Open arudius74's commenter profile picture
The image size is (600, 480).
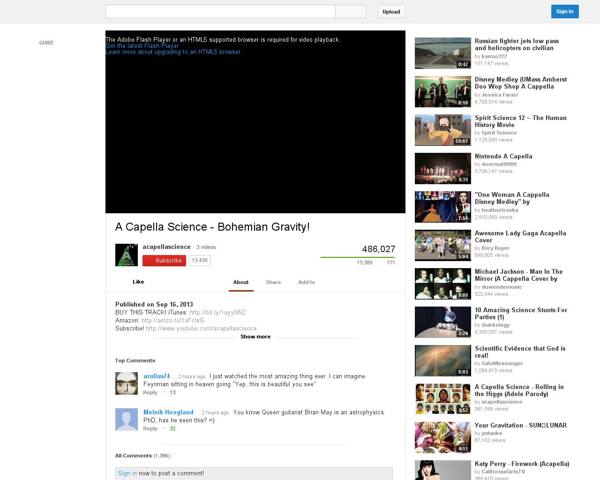(126, 383)
